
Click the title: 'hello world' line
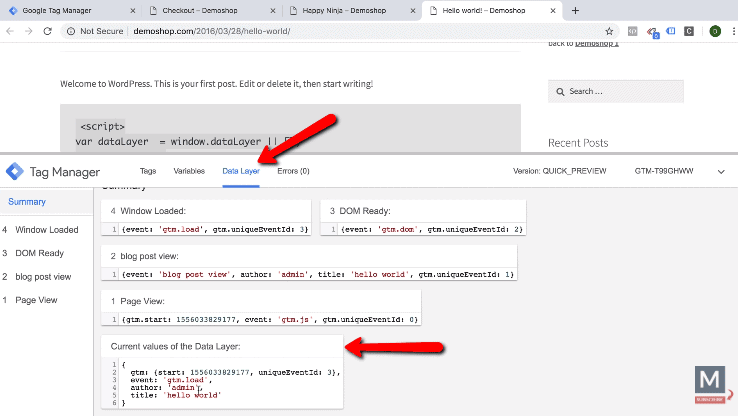[x=176, y=395]
